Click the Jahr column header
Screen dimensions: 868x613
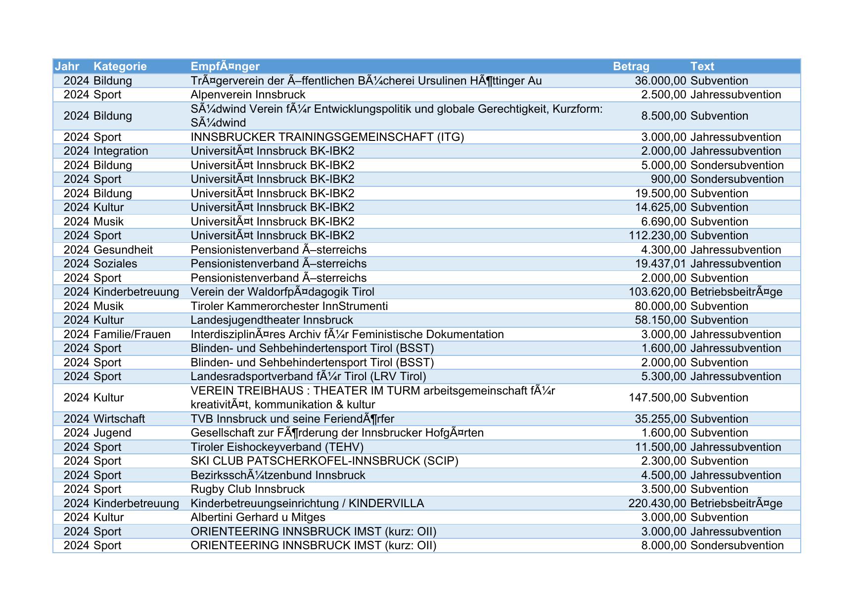(x=67, y=66)
